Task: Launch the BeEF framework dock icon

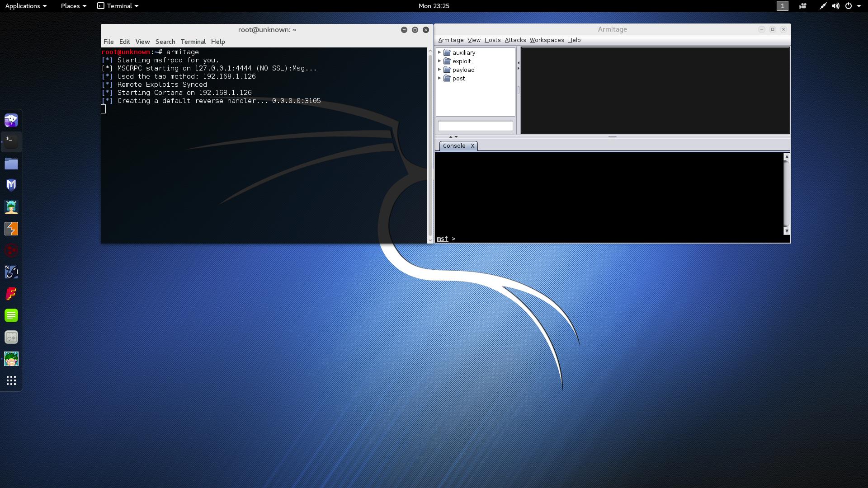Action: click(11, 272)
